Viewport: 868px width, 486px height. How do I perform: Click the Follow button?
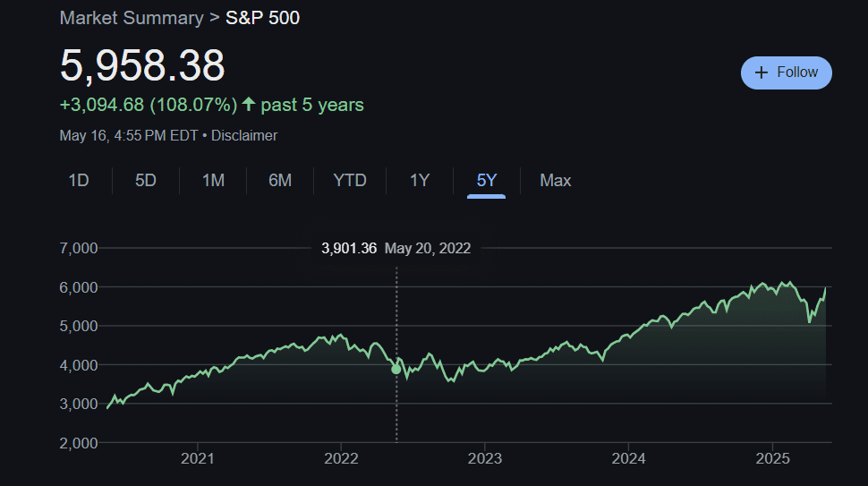[786, 72]
